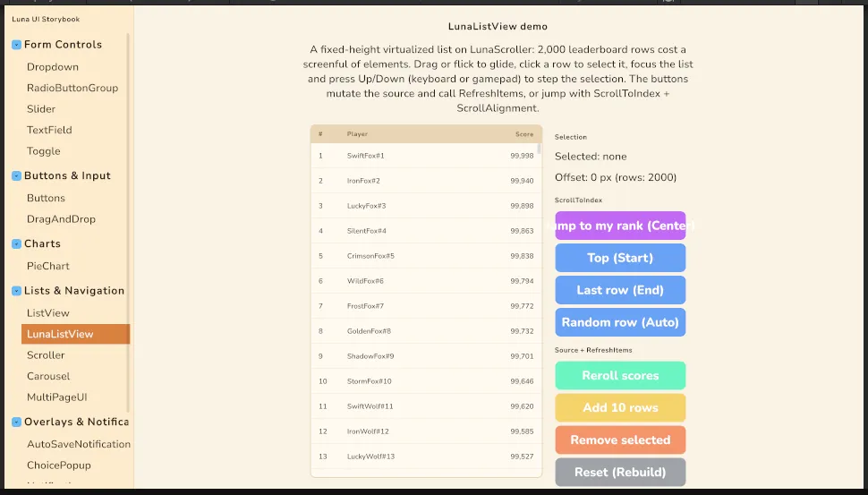Select the GoldenFox#8 row

tap(426, 331)
